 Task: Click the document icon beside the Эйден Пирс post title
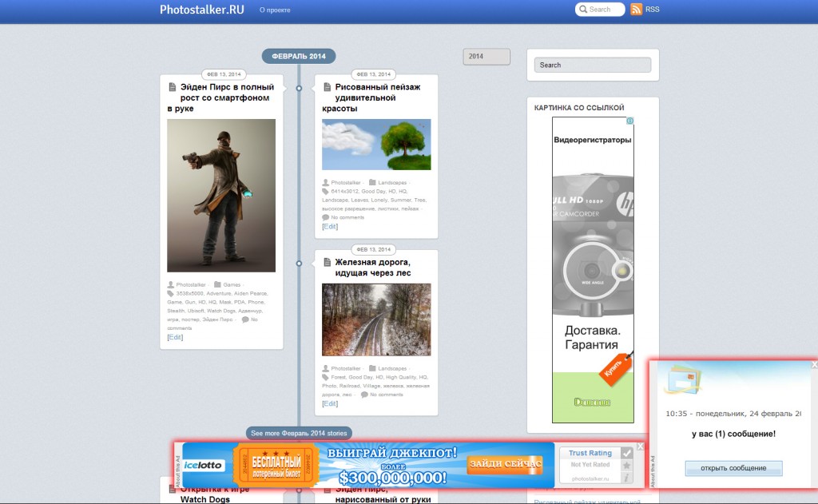[171, 85]
